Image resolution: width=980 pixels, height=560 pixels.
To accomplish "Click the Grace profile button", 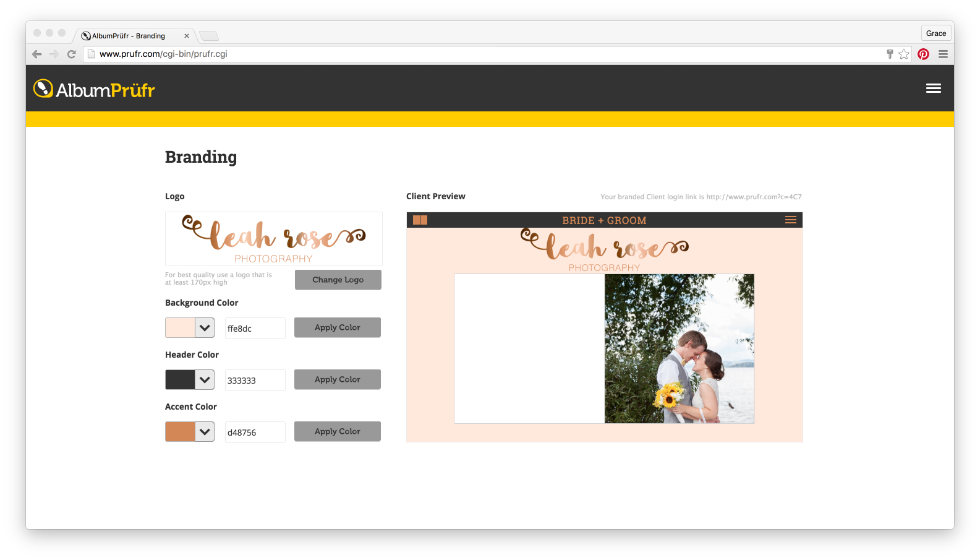I will [935, 33].
